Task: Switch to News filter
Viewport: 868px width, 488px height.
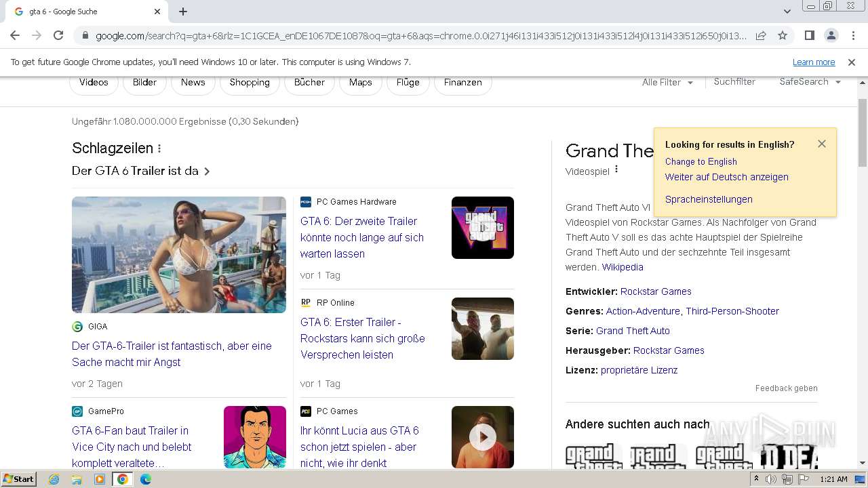Action: tap(193, 82)
